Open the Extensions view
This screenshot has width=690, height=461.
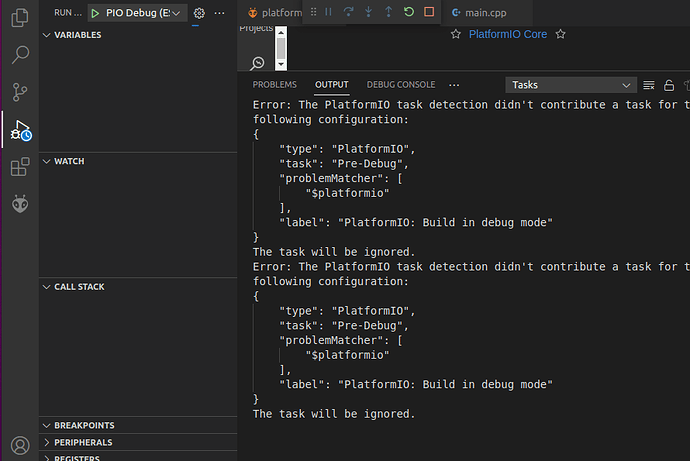[x=20, y=167]
